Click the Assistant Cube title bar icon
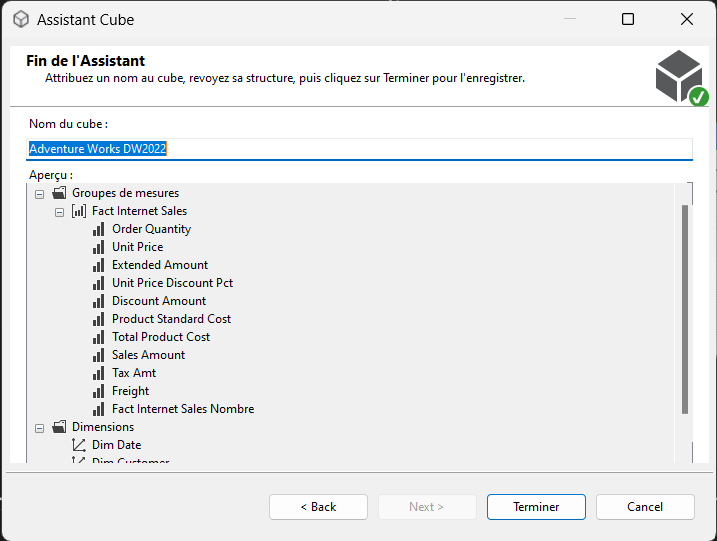The image size is (717, 541). click(x=21, y=20)
